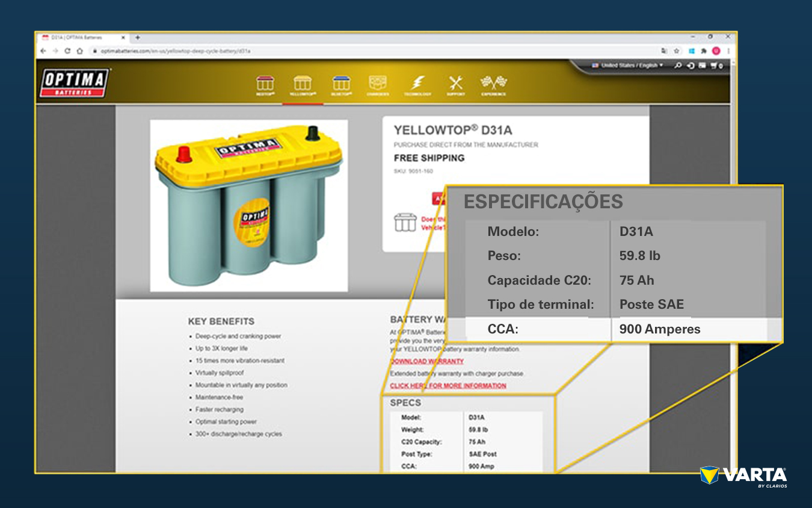Open the shopping cart icon

pos(715,66)
